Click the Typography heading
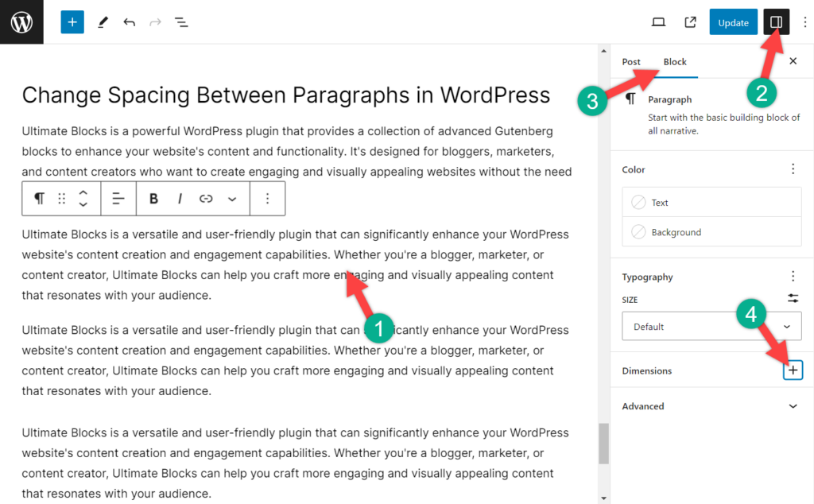The height and width of the screenshot is (504, 814). click(x=647, y=277)
